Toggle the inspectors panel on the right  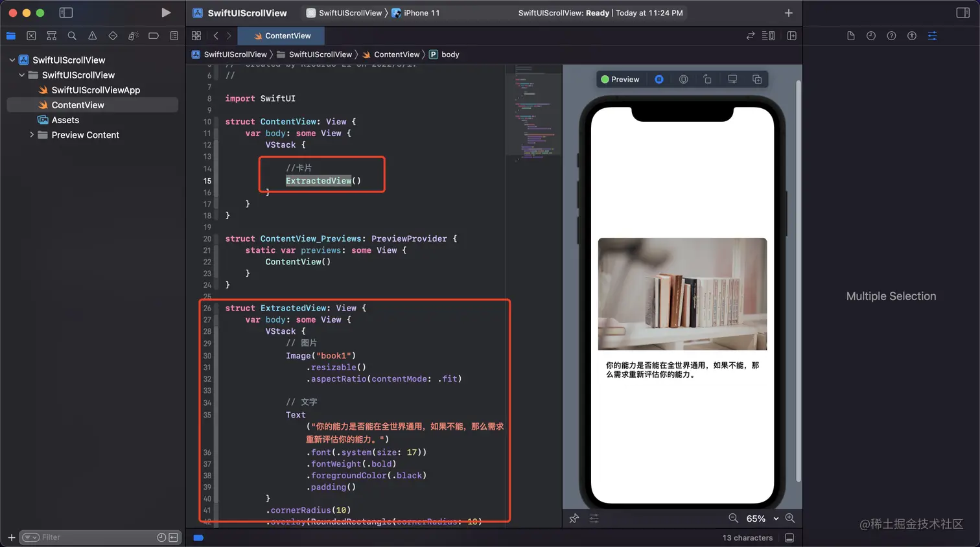962,12
